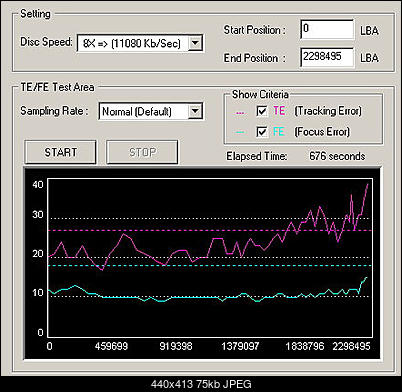Viewport: 402px width, 392px height.
Task: Click the 'Setting' group title
Action: (x=35, y=14)
